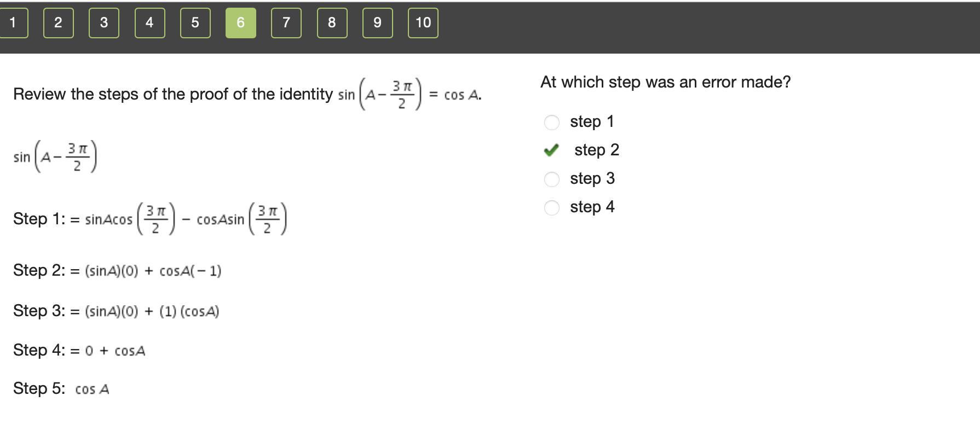Screen dimensions: 980x442
Task: Click the step 2 answer label
Action: click(x=596, y=150)
